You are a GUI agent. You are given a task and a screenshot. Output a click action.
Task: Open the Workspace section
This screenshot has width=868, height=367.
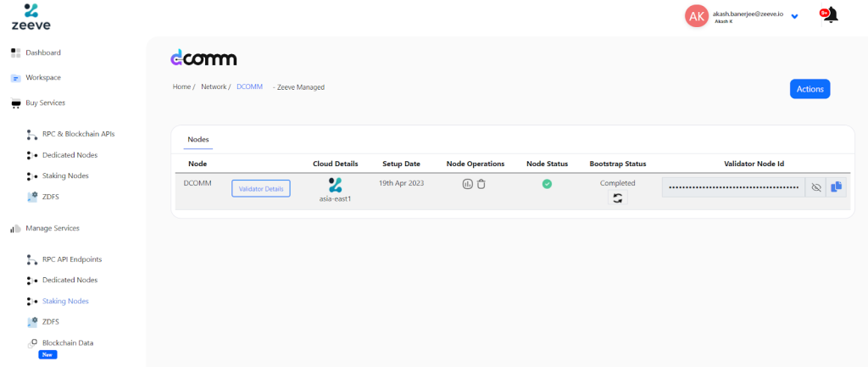coord(43,77)
